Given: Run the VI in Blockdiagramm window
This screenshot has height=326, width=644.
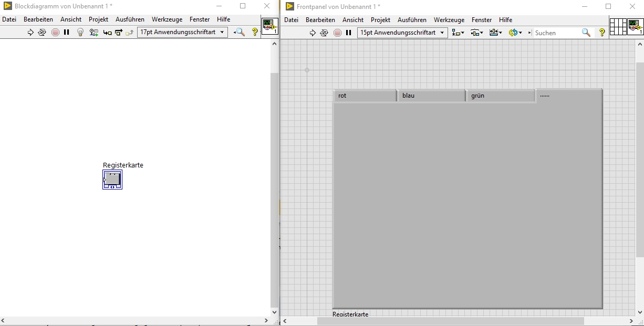Looking at the screenshot, I should (x=30, y=32).
